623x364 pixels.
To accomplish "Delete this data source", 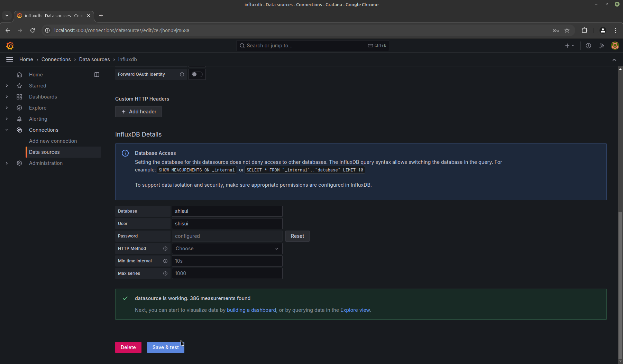I will click(128, 347).
